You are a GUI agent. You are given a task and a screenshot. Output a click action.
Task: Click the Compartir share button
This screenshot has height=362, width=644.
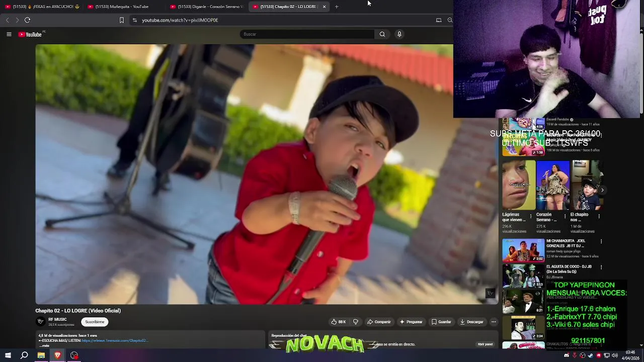point(379,322)
